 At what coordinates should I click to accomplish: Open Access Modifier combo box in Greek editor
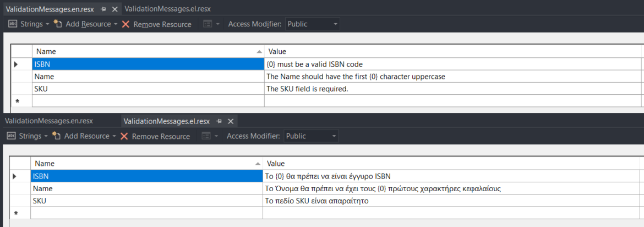(x=311, y=136)
